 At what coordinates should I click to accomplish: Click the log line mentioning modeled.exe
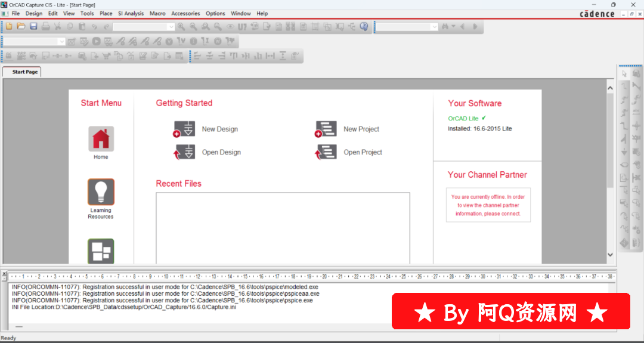click(165, 287)
